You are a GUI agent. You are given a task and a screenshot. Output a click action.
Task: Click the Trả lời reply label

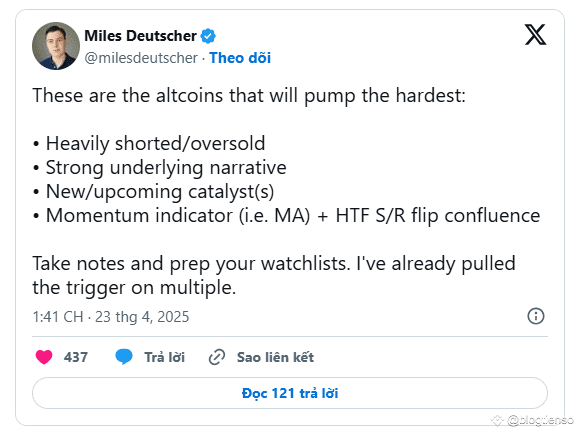pyautogui.click(x=165, y=357)
